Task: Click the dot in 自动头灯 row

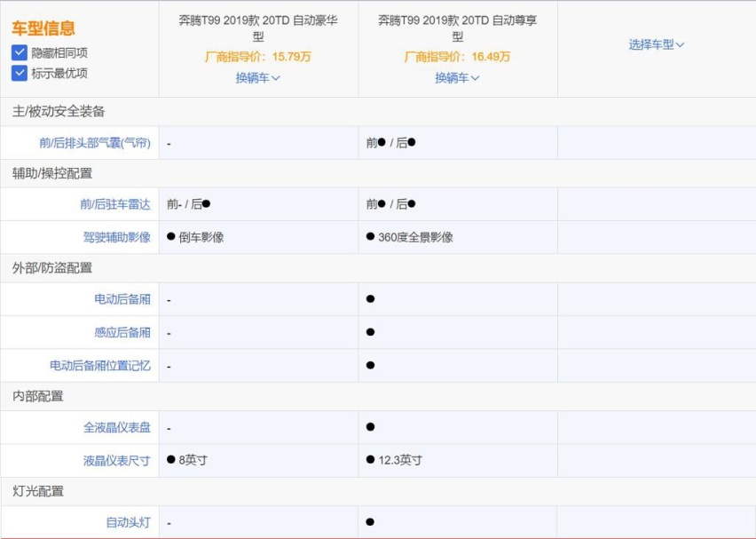Action: point(370,521)
